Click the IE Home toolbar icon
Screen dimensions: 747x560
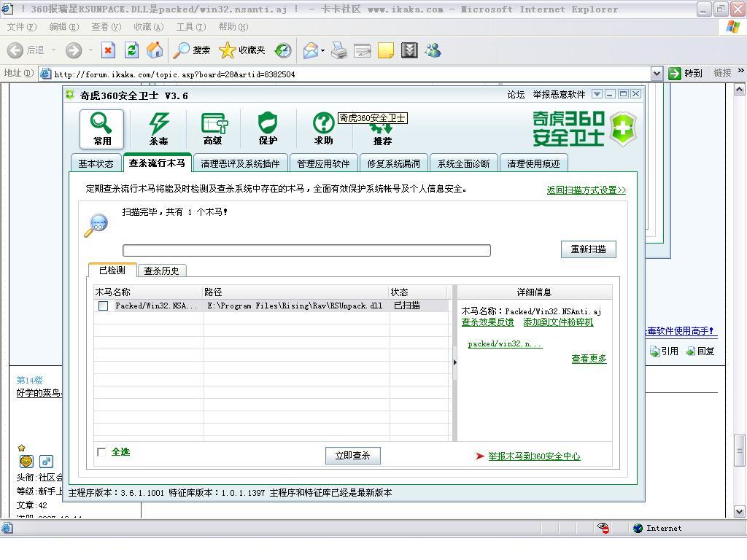pyautogui.click(x=155, y=50)
